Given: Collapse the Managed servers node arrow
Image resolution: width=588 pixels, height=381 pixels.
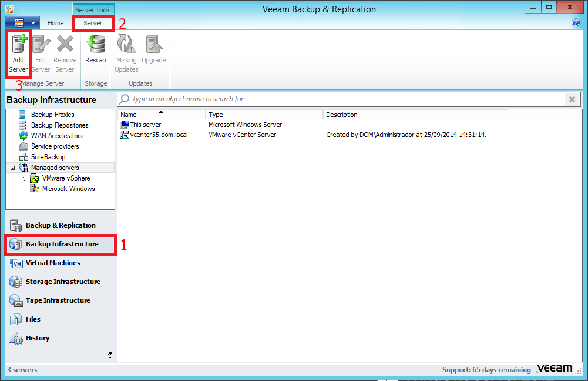Looking at the screenshot, I should pyautogui.click(x=13, y=168).
